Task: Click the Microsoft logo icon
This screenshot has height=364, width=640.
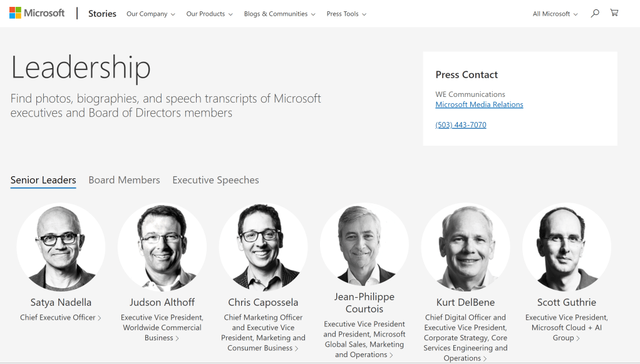Action: pos(16,13)
